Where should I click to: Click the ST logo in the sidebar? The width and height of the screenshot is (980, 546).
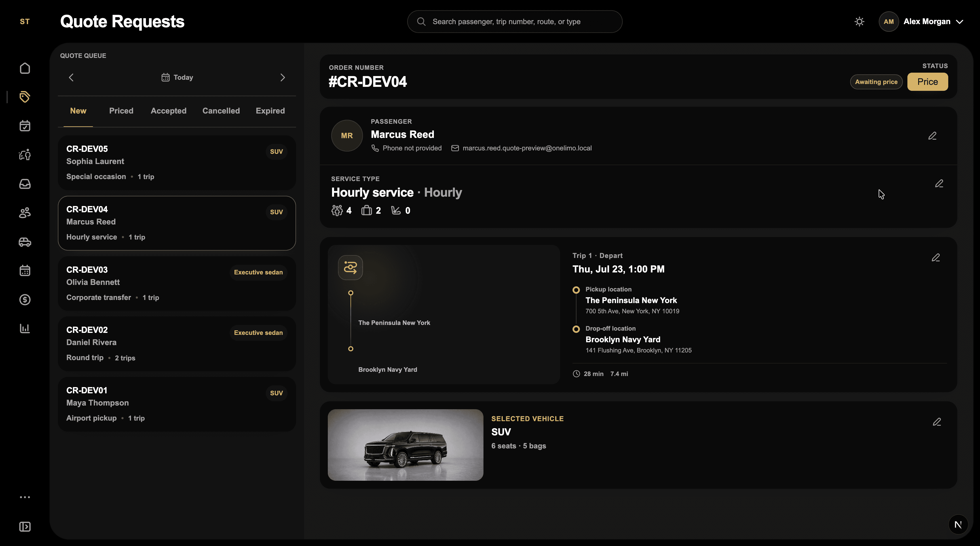[25, 22]
